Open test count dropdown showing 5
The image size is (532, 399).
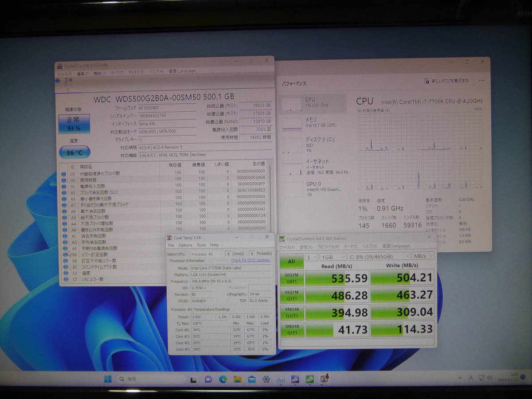tap(312, 257)
